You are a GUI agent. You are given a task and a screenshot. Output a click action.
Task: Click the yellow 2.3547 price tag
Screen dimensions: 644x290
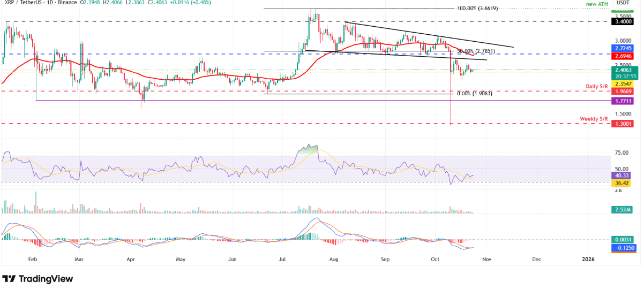click(624, 84)
